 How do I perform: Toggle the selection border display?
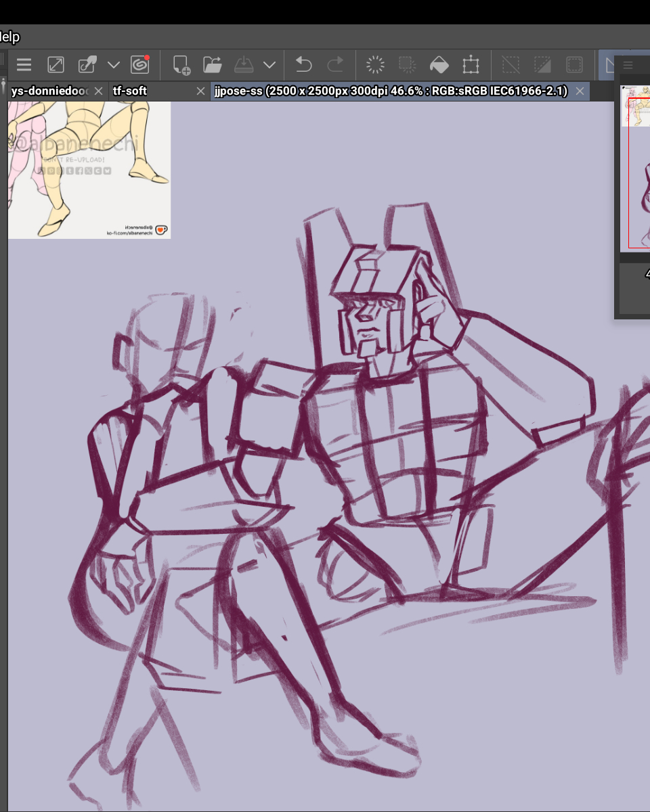[574, 65]
